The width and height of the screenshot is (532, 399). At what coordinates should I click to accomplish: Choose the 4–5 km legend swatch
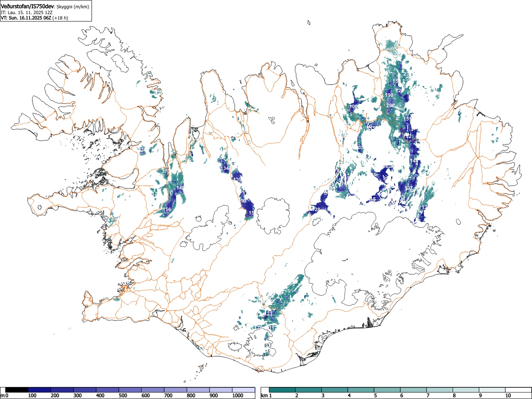(x=361, y=390)
